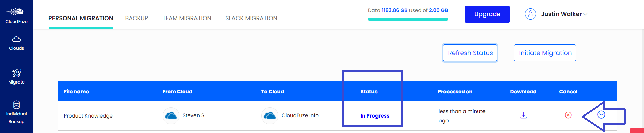Click the Initiate Migration button
Viewport: 644px width, 133px height.
(545, 53)
